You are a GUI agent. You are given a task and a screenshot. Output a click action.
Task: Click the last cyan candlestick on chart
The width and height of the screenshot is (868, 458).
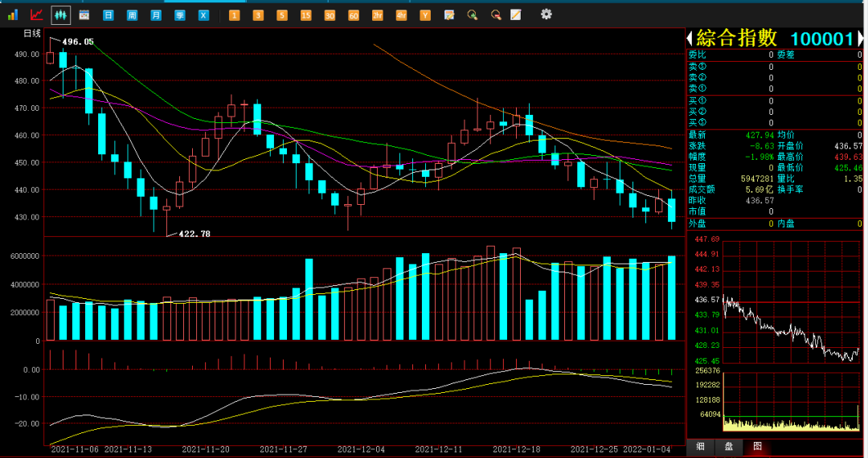point(672,211)
